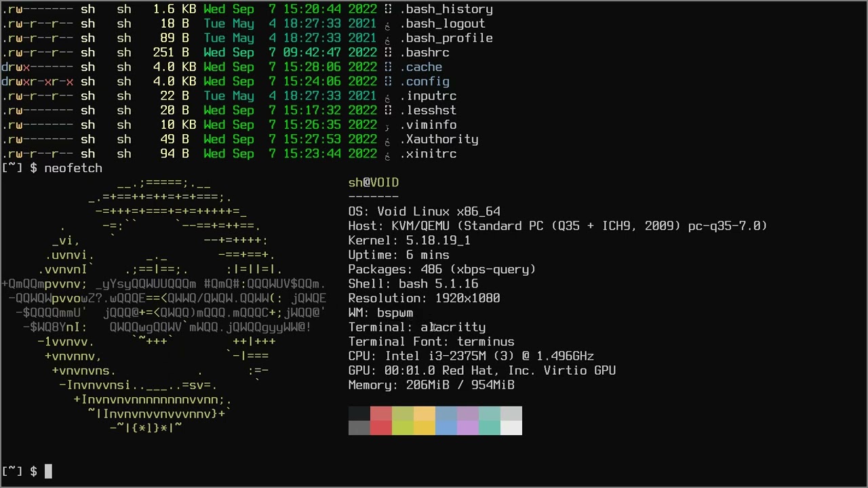Click the 09:42:47 timestamp of .bashrc
Viewport: 868px width, 488px height.
312,53
